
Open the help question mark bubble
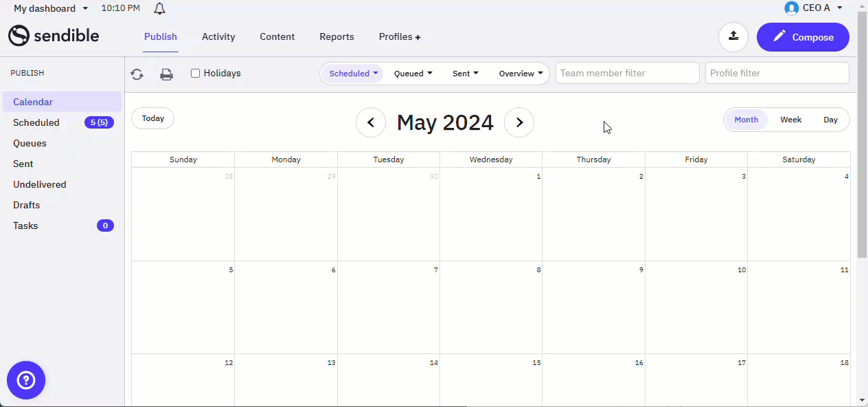[26, 380]
